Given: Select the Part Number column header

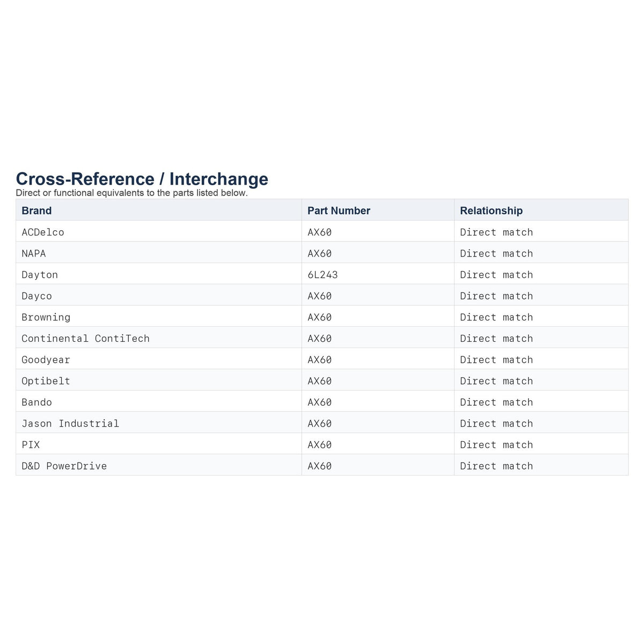Looking at the screenshot, I should pyautogui.click(x=378, y=210).
